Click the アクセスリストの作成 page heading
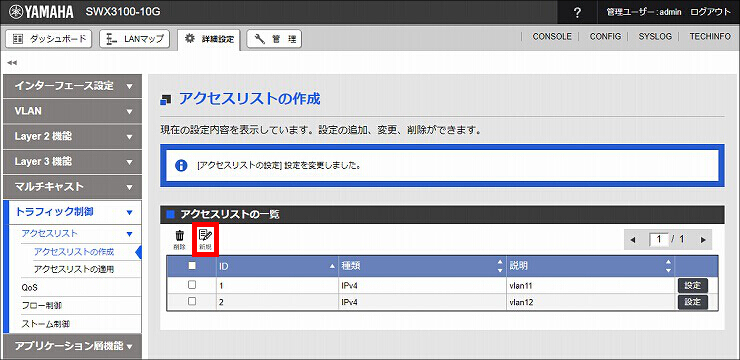740x360 pixels. tap(250, 99)
